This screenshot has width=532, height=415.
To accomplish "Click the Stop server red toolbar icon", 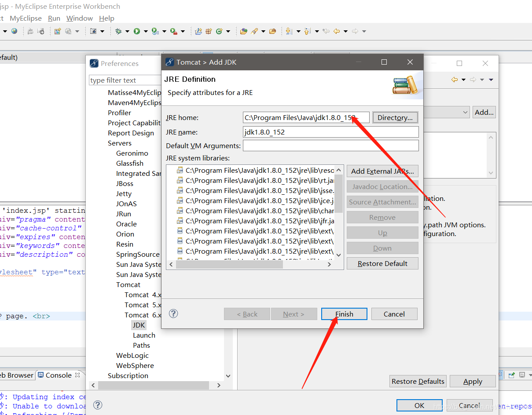I will [x=174, y=31].
